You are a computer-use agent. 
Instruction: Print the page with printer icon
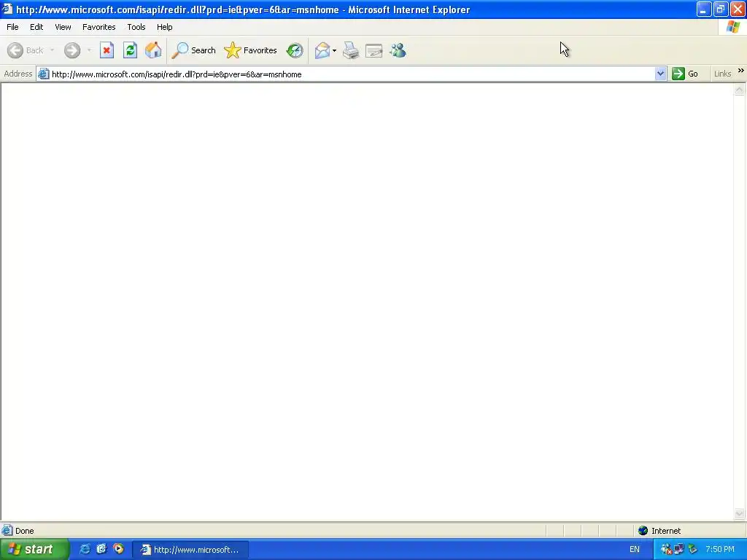[351, 50]
